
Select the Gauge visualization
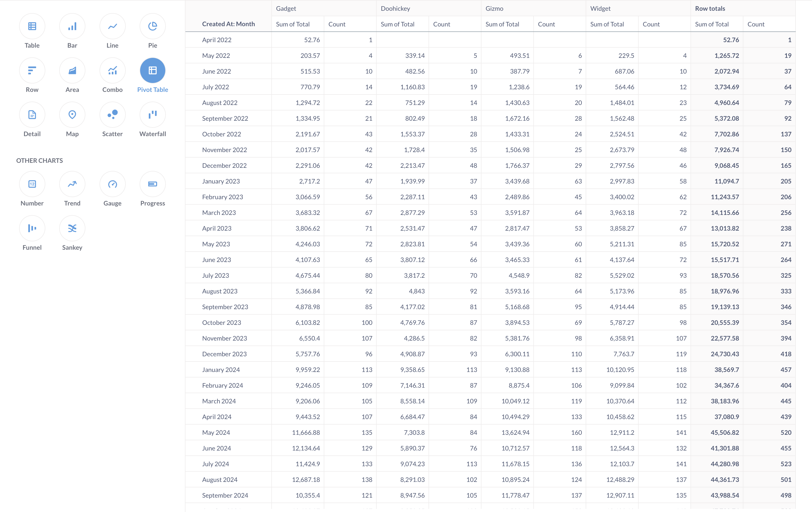point(112,184)
